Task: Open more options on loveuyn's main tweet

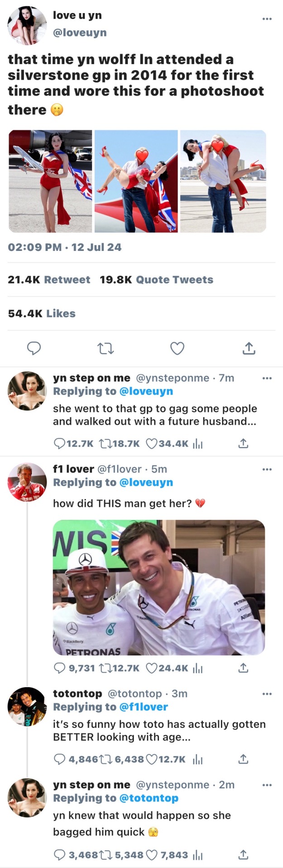Action: pyautogui.click(x=267, y=19)
